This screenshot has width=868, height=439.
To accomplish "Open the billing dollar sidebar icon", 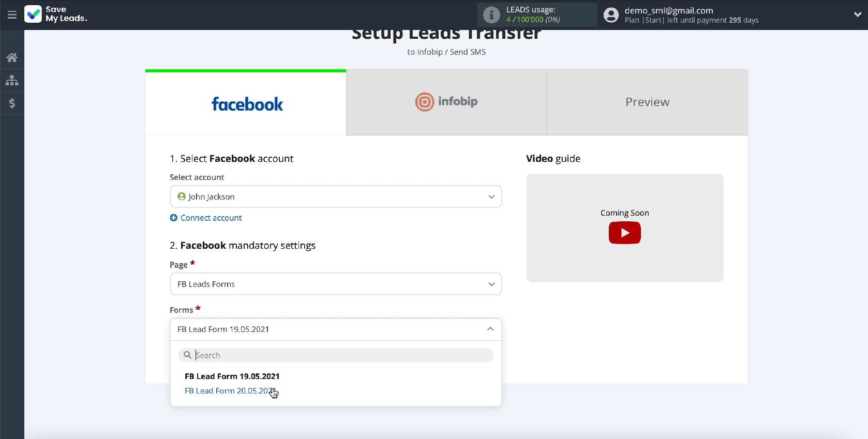I will [12, 103].
